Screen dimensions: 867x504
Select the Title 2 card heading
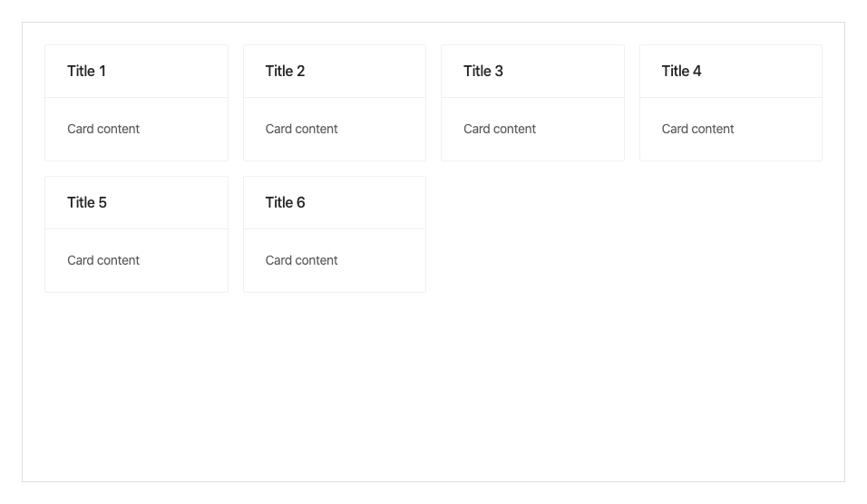tap(285, 72)
